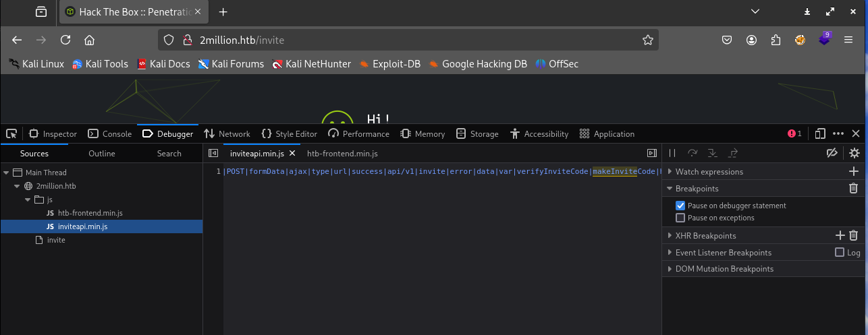Screen dimensions: 868x335
Task: Collapse the js folder tree node
Action: [x=28, y=200]
